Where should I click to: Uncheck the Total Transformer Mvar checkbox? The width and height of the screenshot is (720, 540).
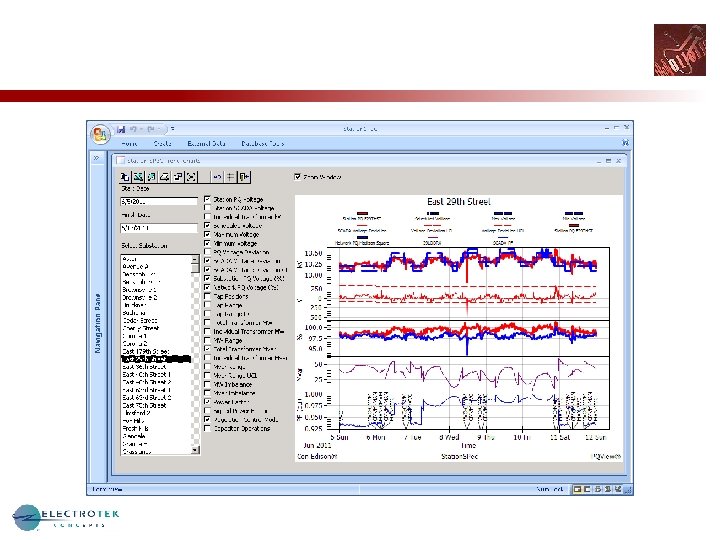[207, 349]
